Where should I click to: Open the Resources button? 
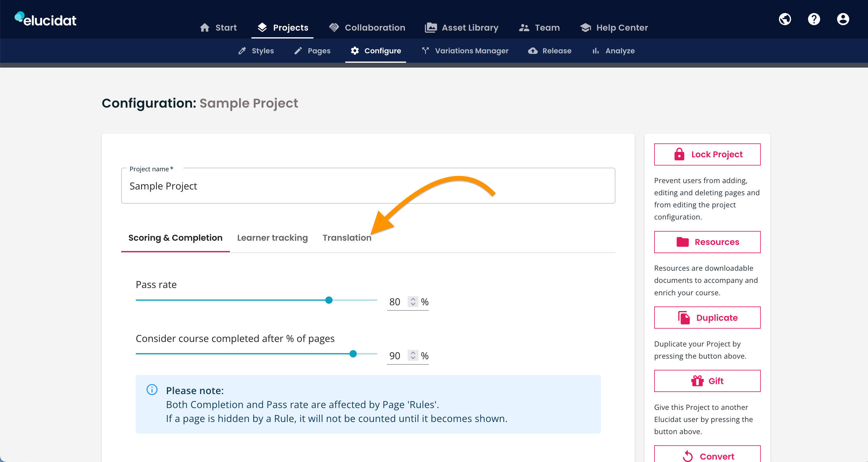tap(707, 242)
